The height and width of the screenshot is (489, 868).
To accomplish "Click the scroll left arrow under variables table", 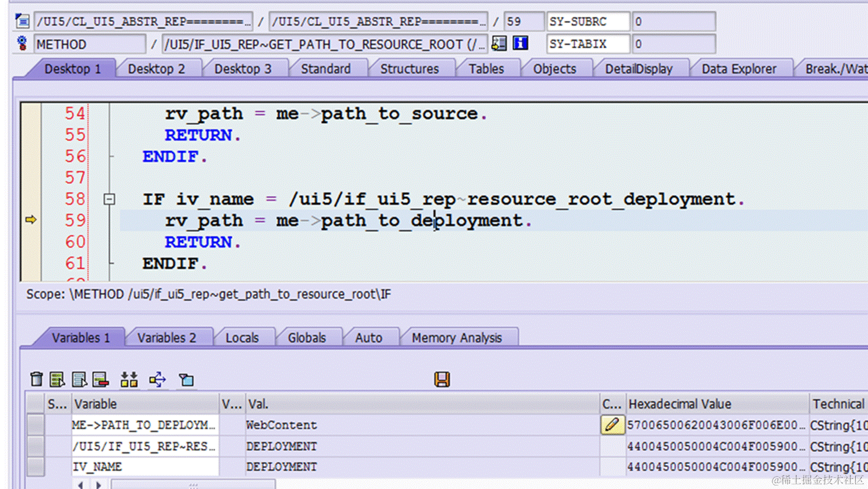I will [x=80, y=485].
